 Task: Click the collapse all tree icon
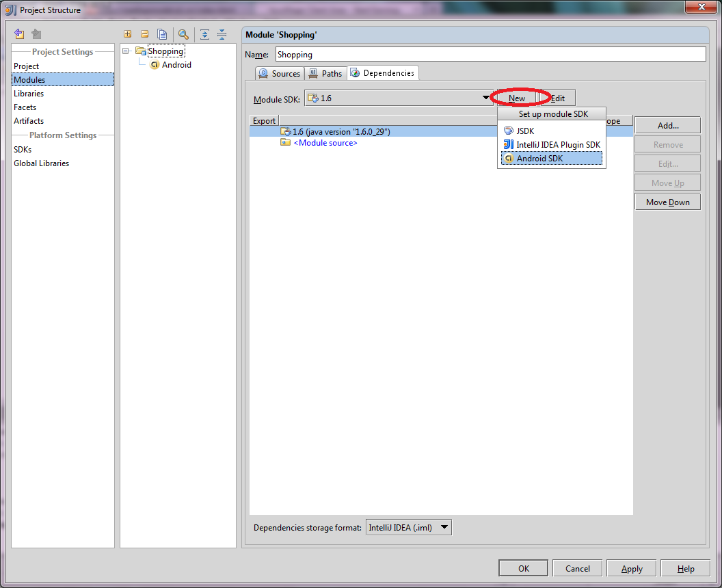[222, 34]
